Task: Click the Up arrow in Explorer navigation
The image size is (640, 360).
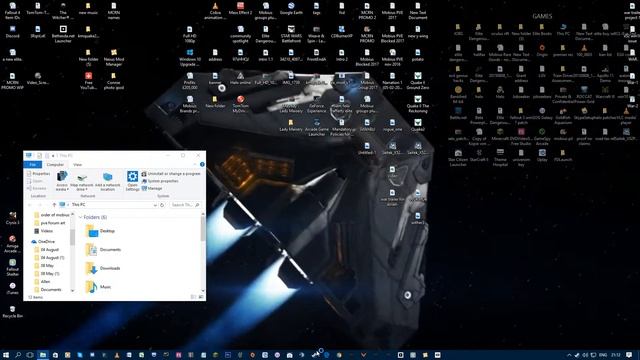Action: point(54,204)
